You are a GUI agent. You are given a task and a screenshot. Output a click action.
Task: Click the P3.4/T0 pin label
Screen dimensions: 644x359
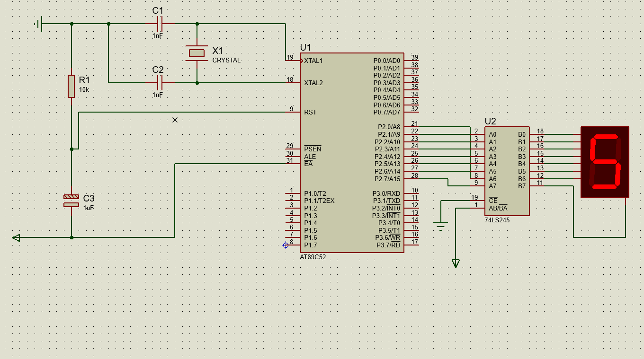389,223
